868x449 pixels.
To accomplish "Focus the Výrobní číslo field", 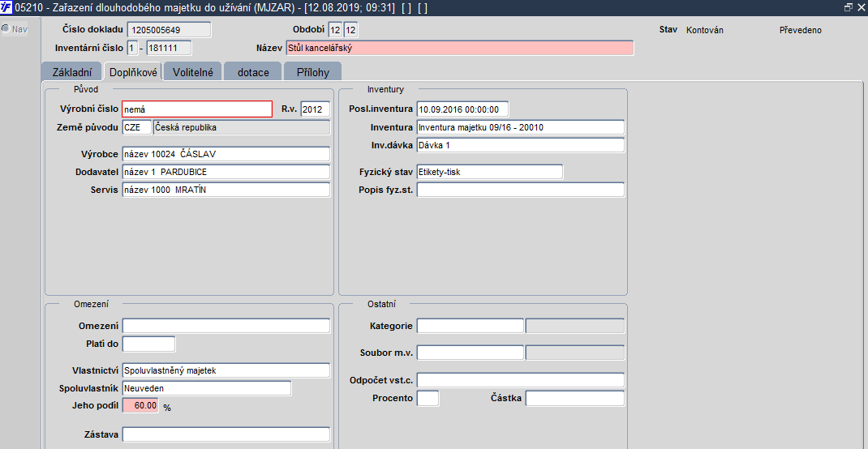I will (x=197, y=109).
